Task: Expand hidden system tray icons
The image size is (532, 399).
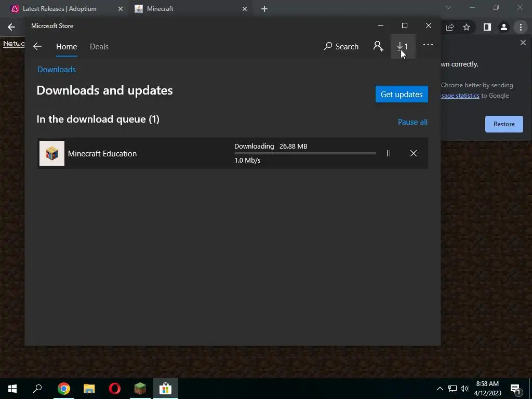Action: pyautogui.click(x=440, y=389)
